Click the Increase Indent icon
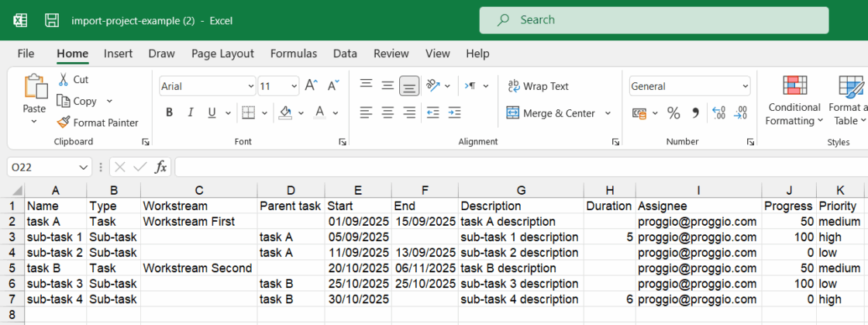Screen dimensions: 868x325 click(454, 113)
